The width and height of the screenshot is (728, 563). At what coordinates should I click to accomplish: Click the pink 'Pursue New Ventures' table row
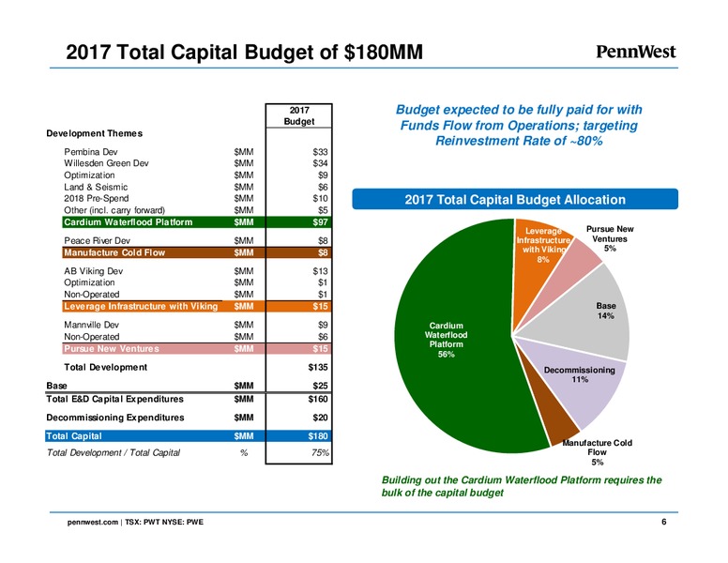pyautogui.click(x=197, y=348)
